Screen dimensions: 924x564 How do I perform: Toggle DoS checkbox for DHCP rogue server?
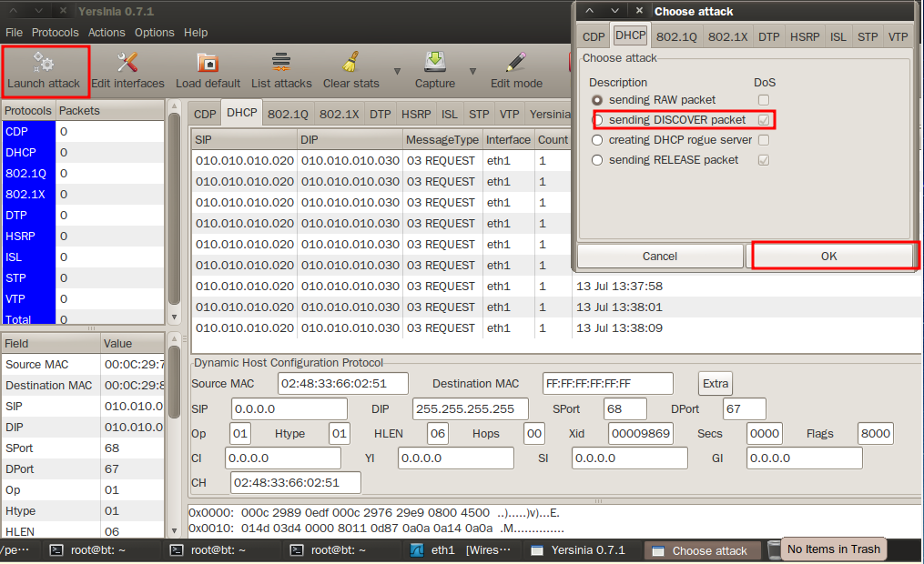pos(764,140)
